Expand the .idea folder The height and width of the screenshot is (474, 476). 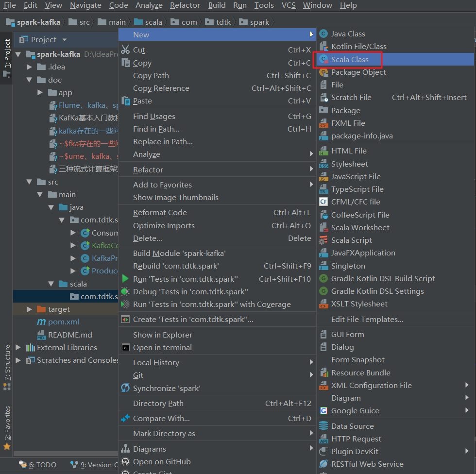29,67
